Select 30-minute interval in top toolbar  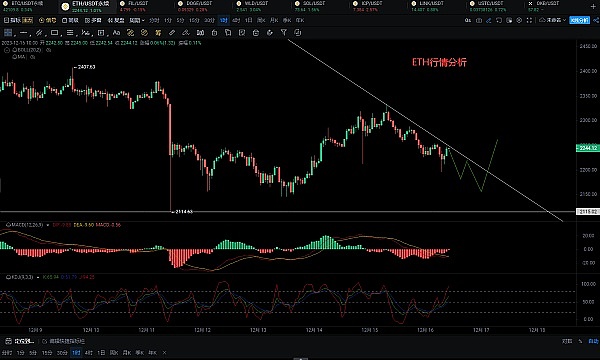coord(209,20)
